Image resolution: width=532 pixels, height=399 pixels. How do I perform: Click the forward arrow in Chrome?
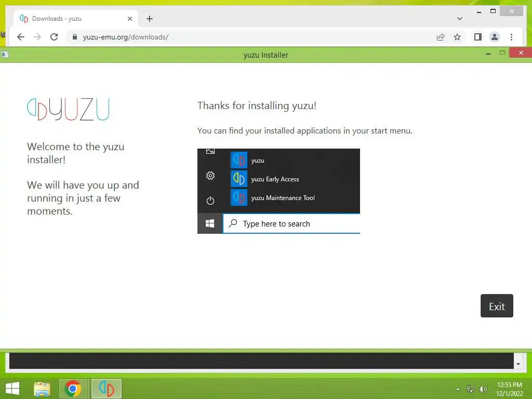[37, 37]
